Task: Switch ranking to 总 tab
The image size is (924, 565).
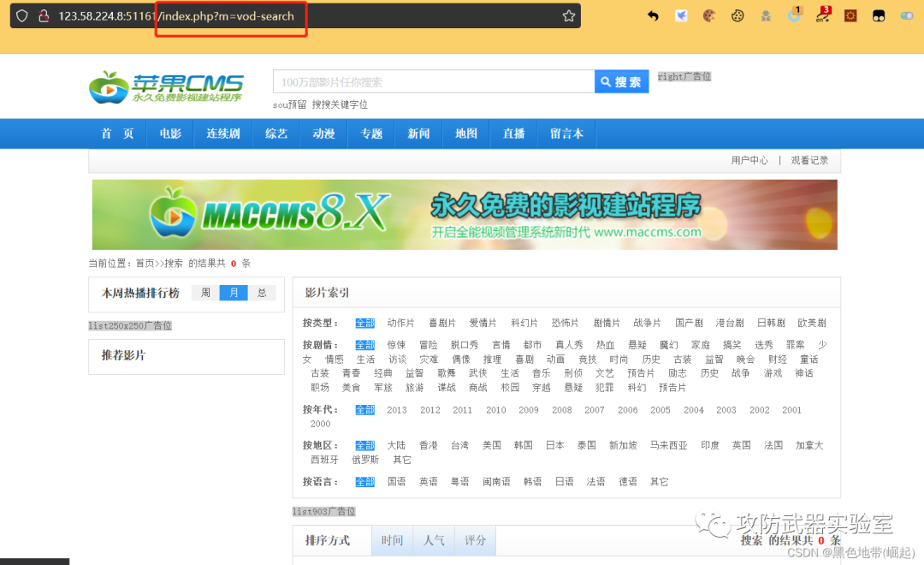Action: 262,293
